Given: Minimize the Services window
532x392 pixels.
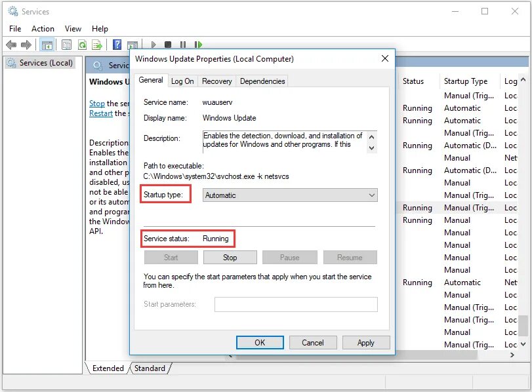Looking at the screenshot, I should [x=455, y=11].
